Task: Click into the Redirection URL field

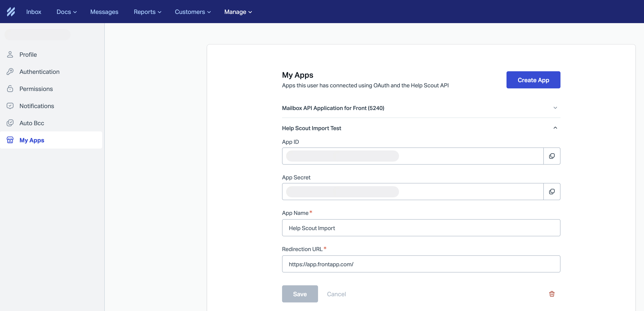Action: coord(421,264)
